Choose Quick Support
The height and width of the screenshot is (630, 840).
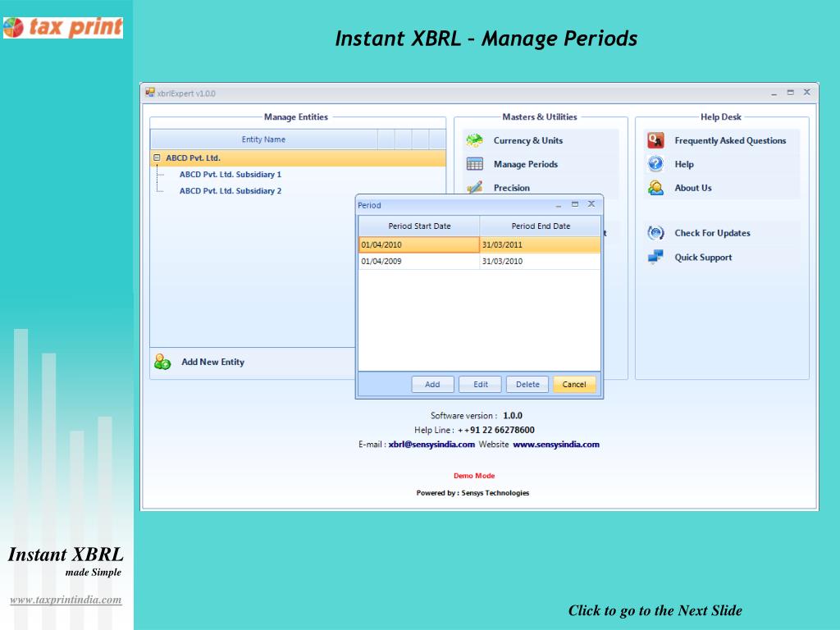pos(703,257)
